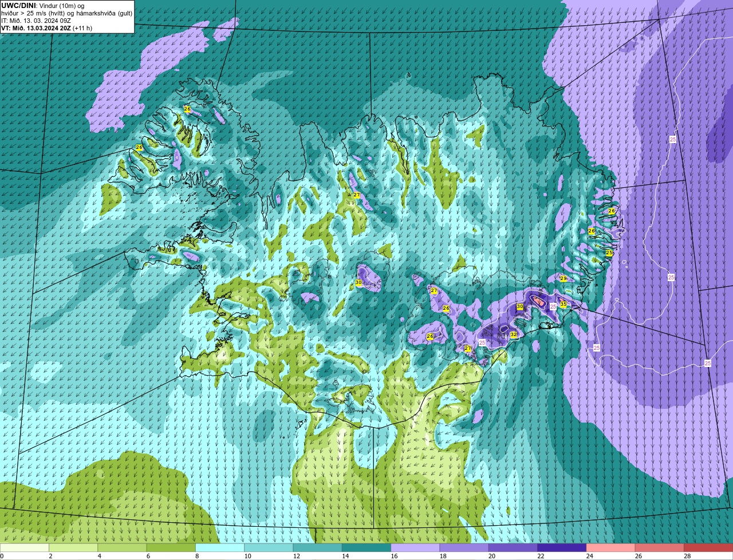The image size is (733, 560).
Task: Click the 'IT: Mið. 13. 03. 2024 09Z' line
Action: click(x=36, y=21)
